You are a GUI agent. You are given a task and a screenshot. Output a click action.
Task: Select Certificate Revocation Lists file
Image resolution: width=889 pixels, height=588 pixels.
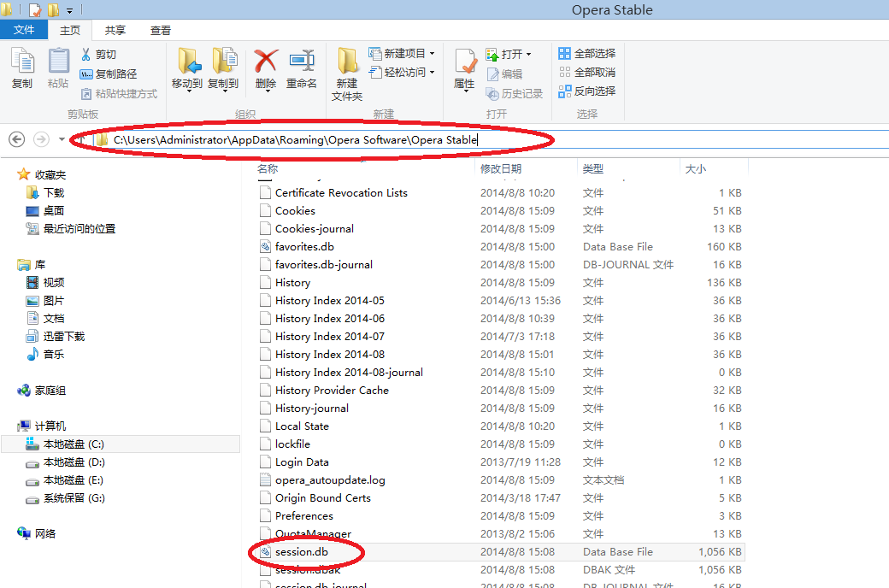[x=341, y=193]
